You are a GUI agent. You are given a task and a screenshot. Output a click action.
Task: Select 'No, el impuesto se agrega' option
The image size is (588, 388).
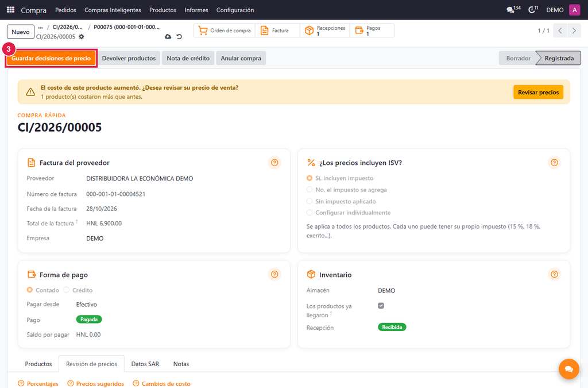(310, 190)
